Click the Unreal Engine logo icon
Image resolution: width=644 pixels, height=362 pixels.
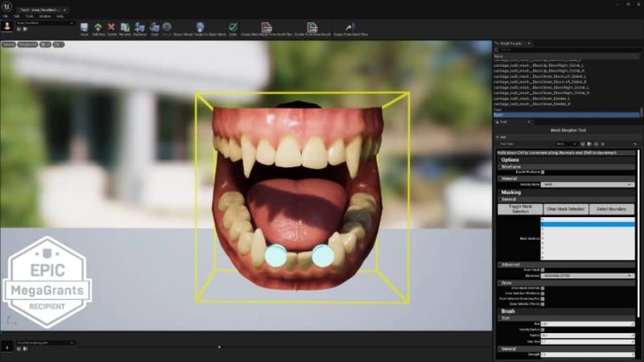click(7, 7)
